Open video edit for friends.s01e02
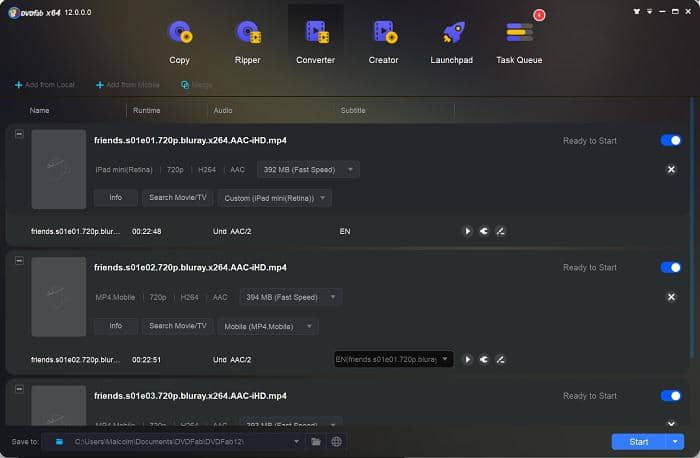 point(500,359)
